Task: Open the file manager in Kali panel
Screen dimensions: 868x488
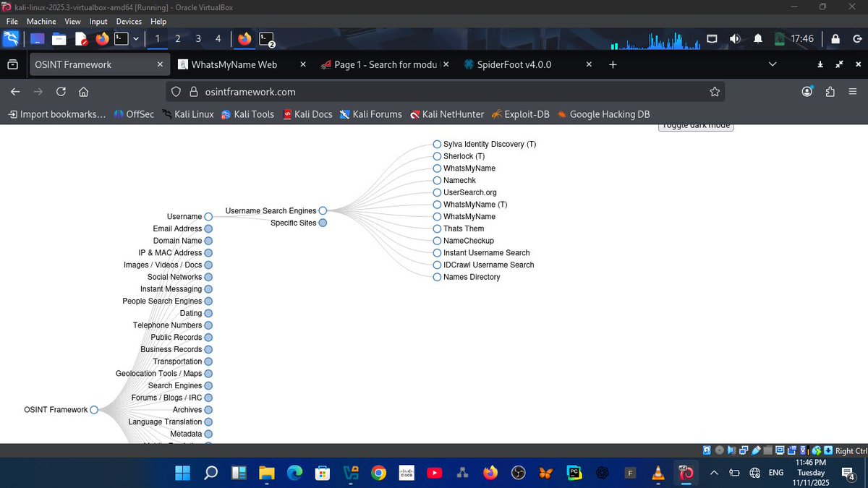Action: 59,38
